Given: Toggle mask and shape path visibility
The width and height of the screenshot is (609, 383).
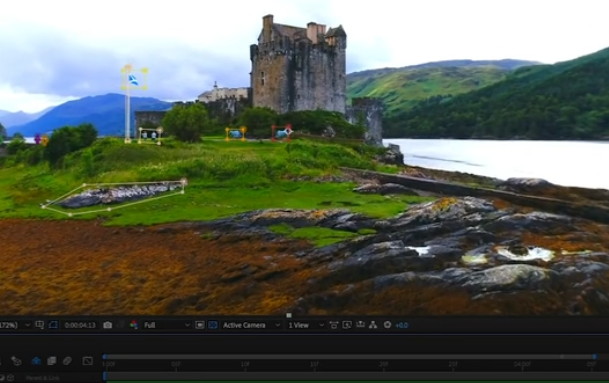Looking at the screenshot, I should (x=53, y=325).
